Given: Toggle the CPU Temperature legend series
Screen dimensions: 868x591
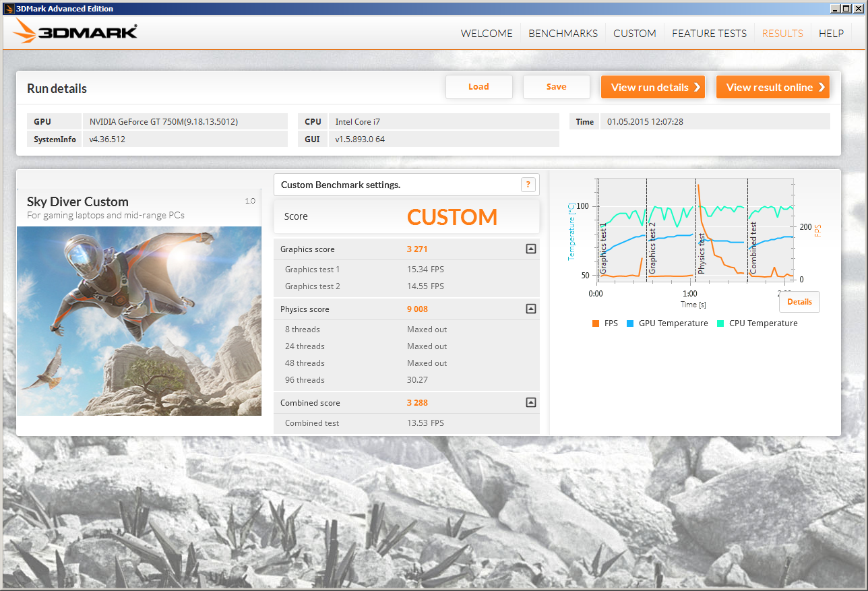Looking at the screenshot, I should [757, 323].
